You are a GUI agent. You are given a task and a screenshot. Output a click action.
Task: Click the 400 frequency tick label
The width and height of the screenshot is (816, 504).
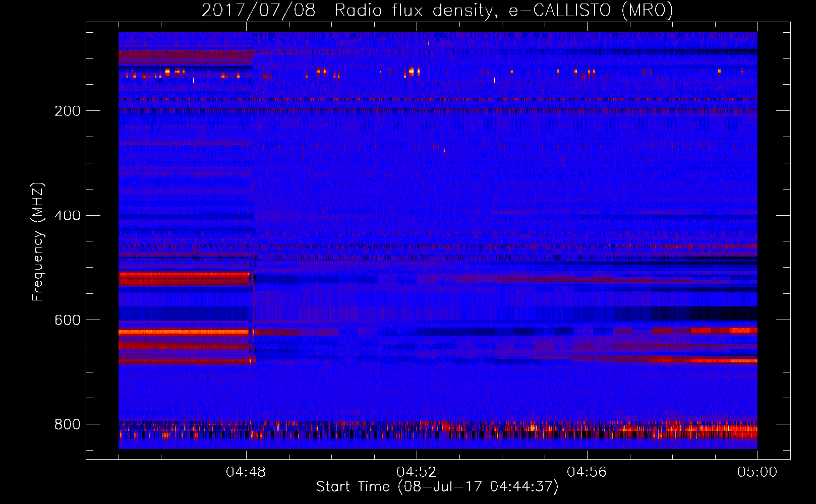(x=68, y=216)
